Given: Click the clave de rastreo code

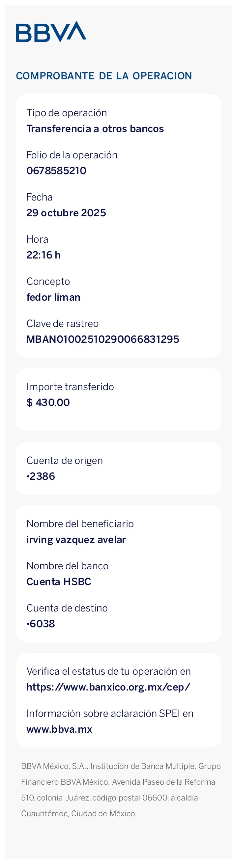Looking at the screenshot, I should 103,339.
